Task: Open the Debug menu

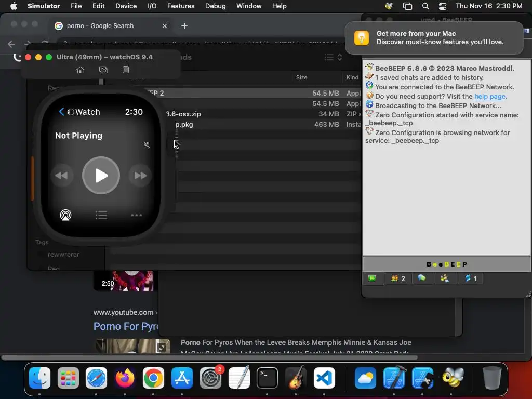Action: point(216,6)
